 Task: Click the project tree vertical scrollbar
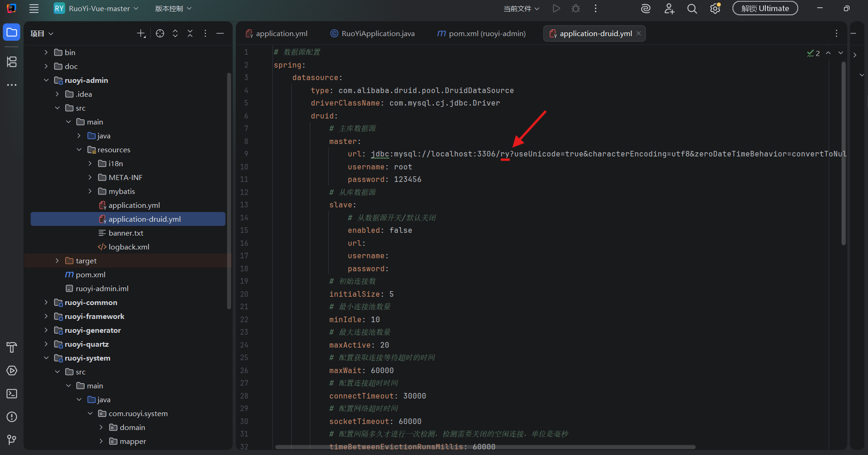point(228,191)
